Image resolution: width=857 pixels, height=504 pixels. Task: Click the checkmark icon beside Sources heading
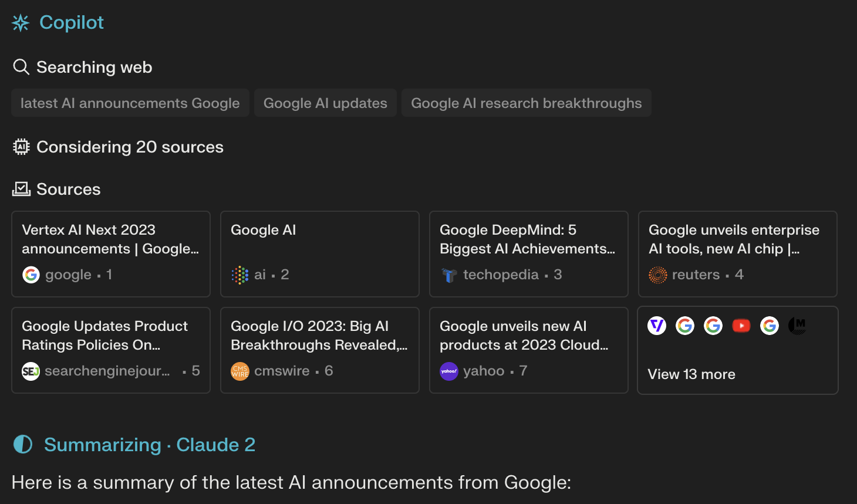coord(21,189)
